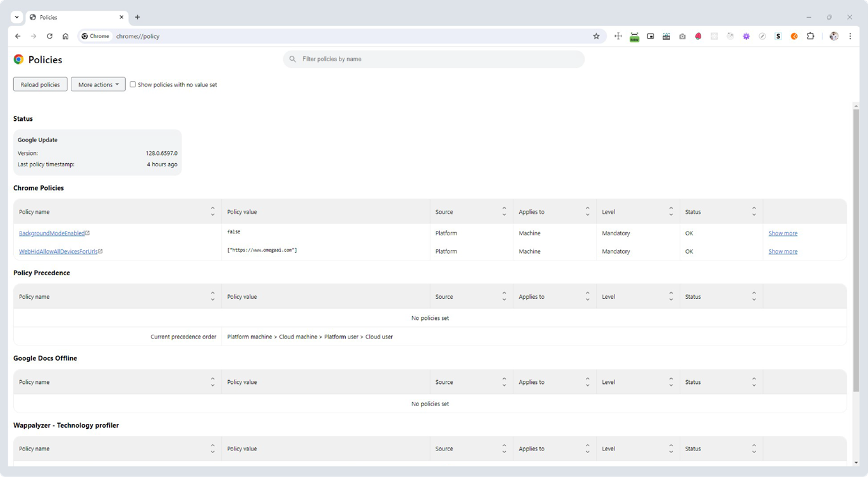Open the Chrome three-dot menu
Screen dimensions: 868x477
point(850,37)
